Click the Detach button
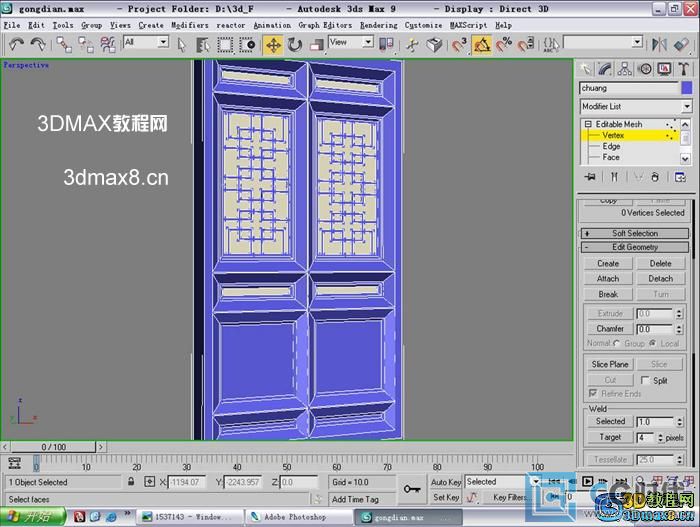This screenshot has width=700, height=527. coord(660,279)
